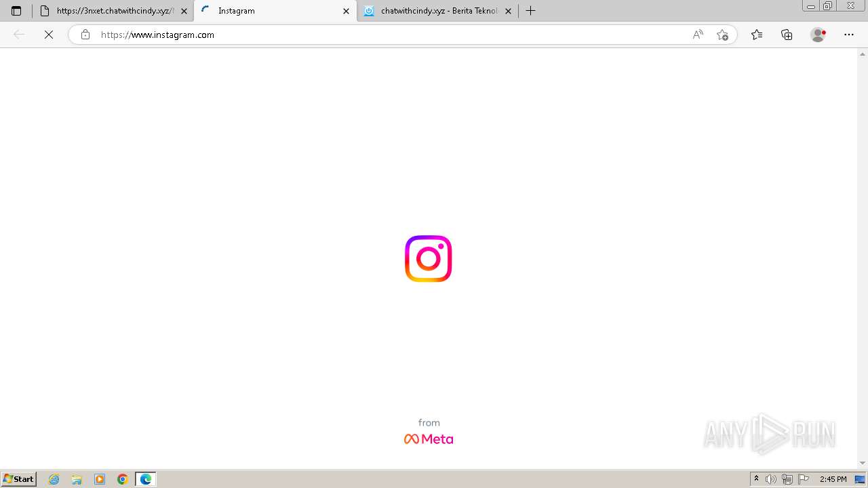Click the Meta logo
The height and width of the screenshot is (488, 868).
pos(429,439)
